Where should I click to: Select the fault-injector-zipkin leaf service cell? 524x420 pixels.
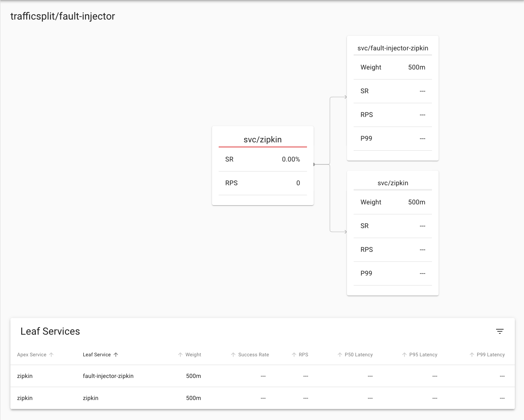[x=108, y=376]
